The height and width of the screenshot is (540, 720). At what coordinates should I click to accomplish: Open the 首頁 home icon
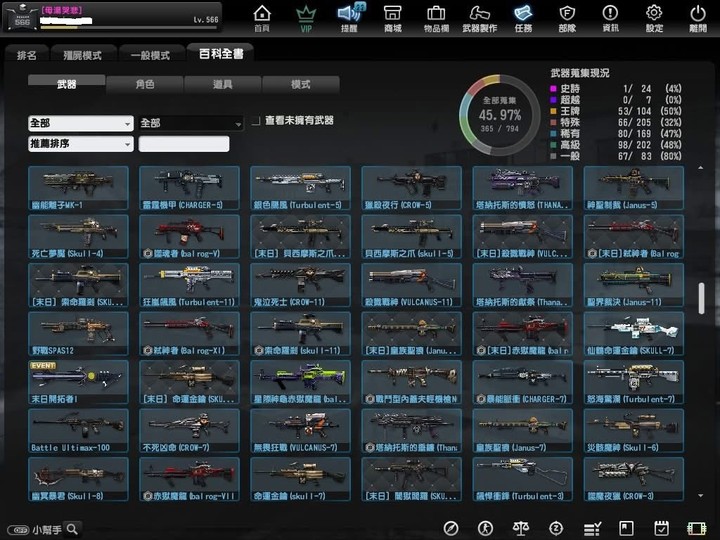(262, 17)
